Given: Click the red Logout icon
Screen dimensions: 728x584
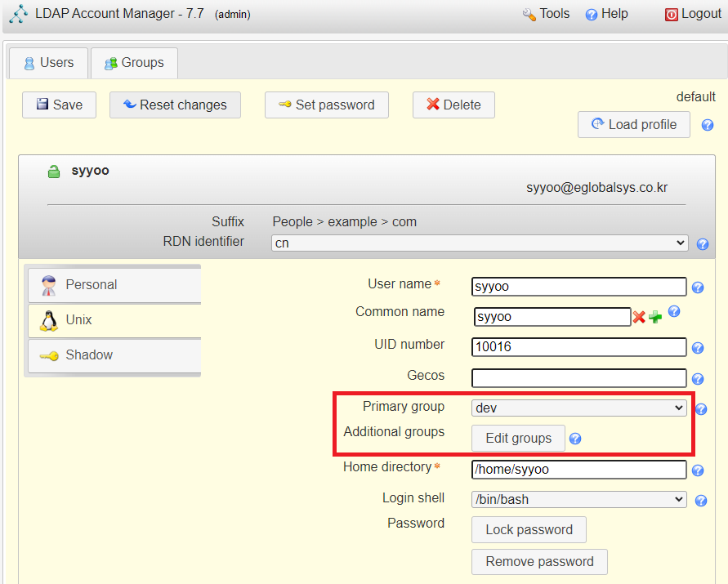Looking at the screenshot, I should (671, 13).
